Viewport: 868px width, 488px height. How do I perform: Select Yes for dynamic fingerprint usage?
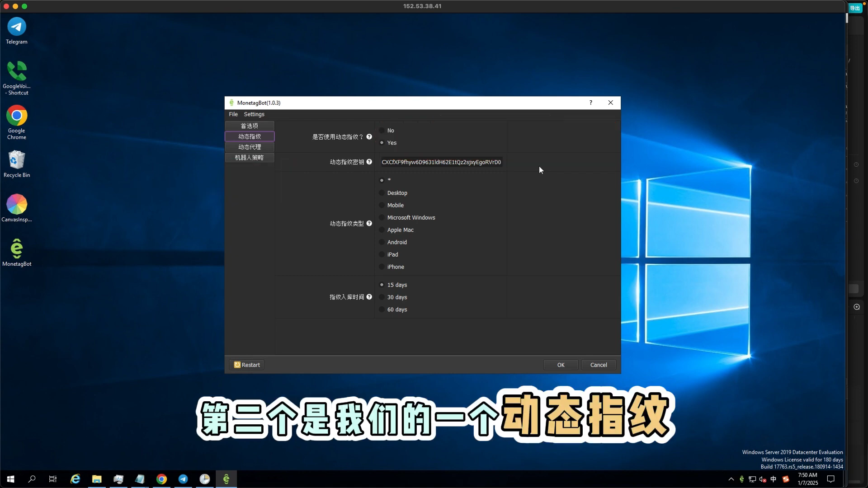[x=388, y=142]
